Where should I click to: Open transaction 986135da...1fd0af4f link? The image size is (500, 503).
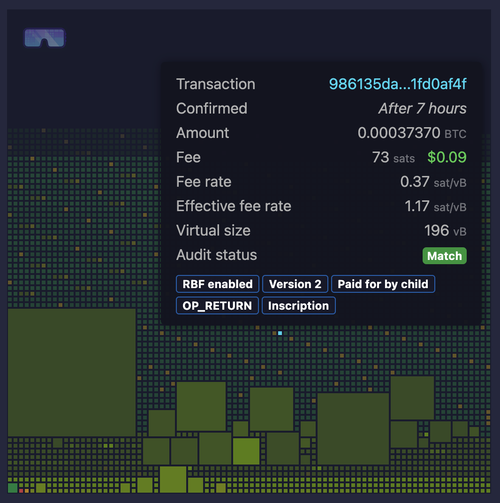pos(398,84)
